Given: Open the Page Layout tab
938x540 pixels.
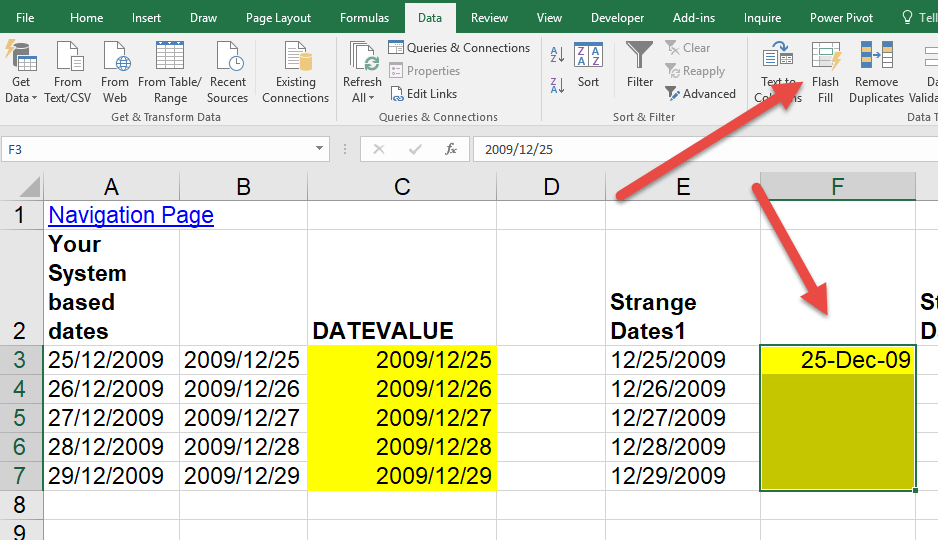Looking at the screenshot, I should pos(278,18).
